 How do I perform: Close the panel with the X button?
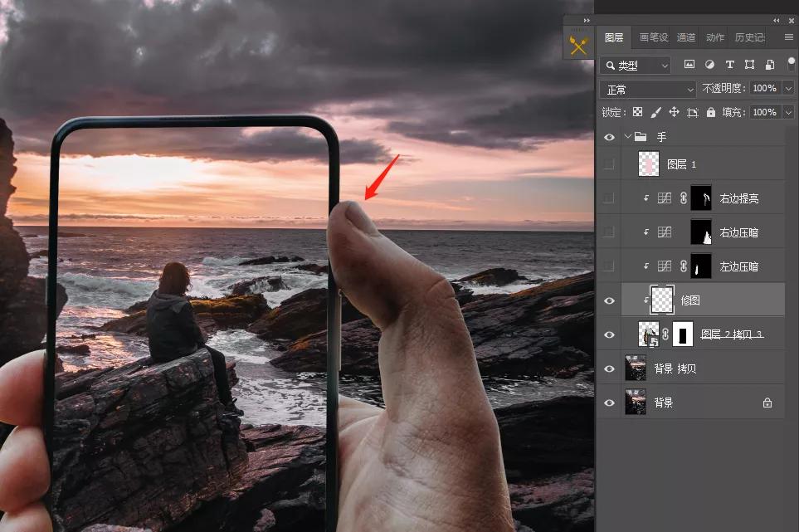tap(792, 21)
